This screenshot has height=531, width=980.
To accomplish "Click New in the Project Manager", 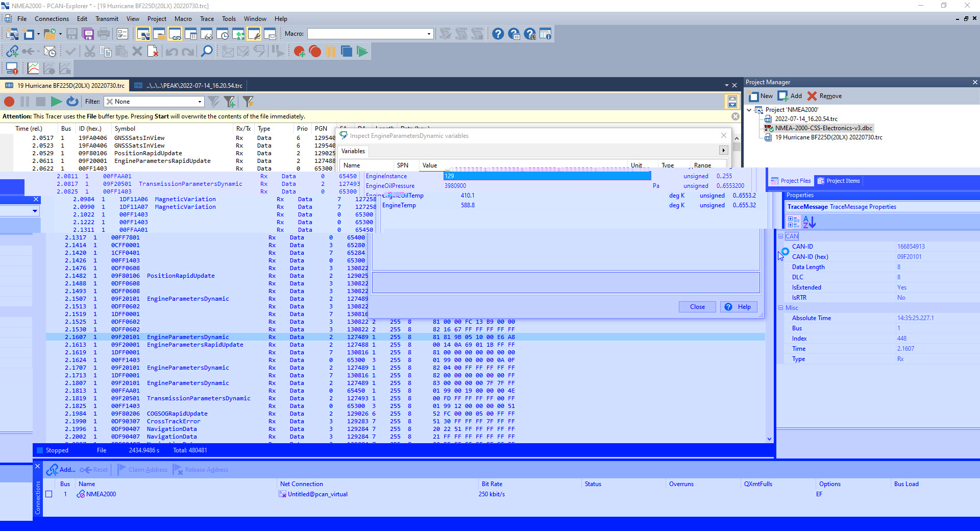I will (761, 96).
